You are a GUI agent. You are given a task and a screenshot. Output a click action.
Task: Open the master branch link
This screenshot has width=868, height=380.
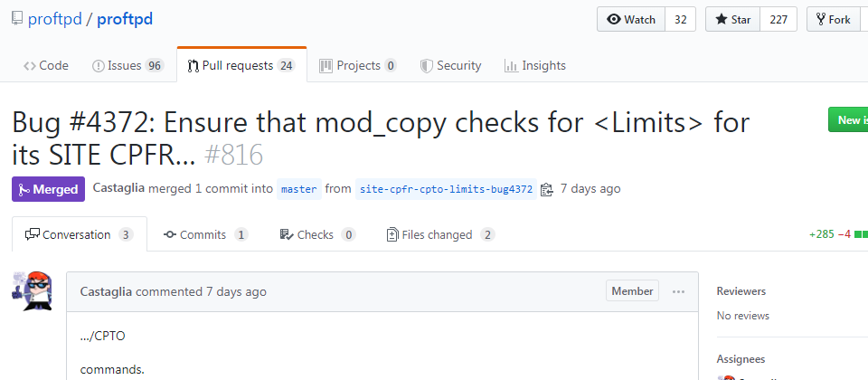[299, 189]
